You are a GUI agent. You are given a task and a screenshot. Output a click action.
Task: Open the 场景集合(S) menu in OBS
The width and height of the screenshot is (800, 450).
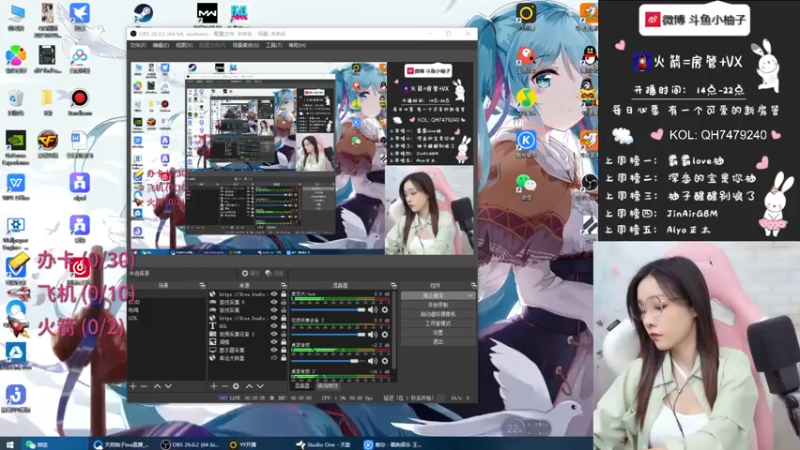(245, 45)
